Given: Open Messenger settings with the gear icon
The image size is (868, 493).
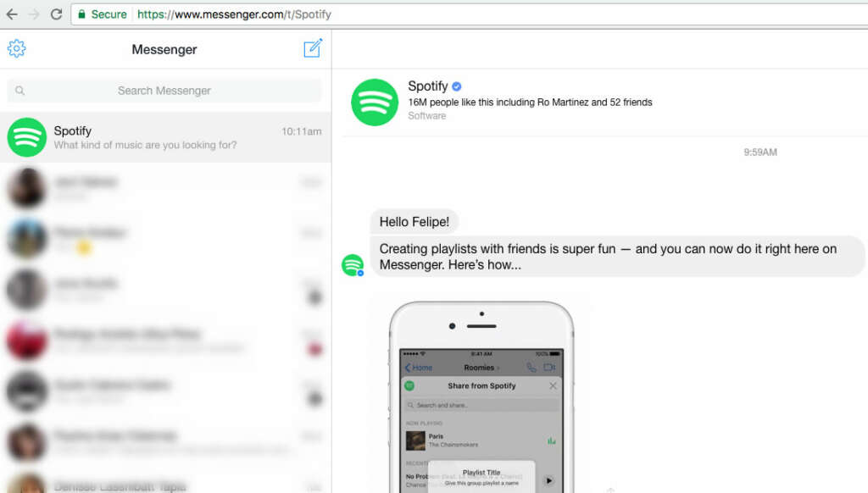Looking at the screenshot, I should tap(16, 48).
